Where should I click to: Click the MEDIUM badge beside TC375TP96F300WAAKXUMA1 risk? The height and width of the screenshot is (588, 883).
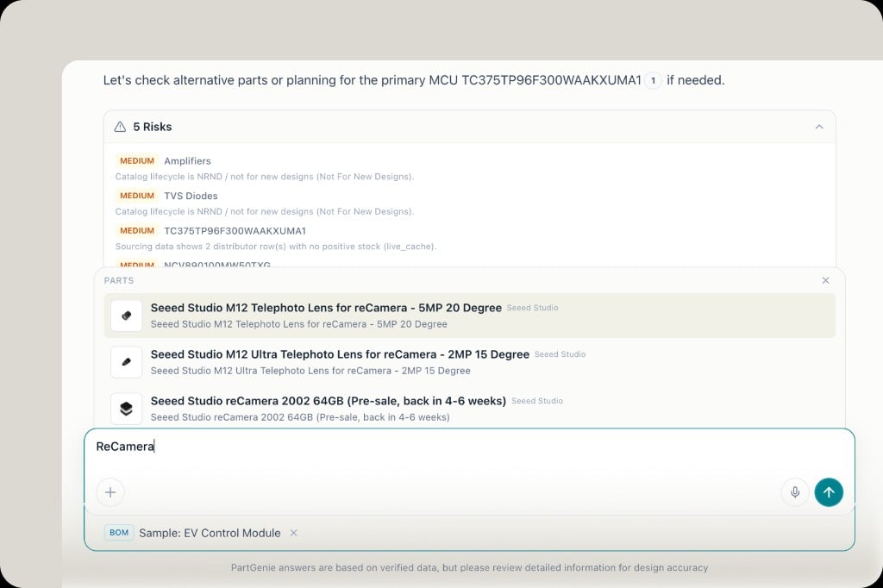pyautogui.click(x=137, y=231)
